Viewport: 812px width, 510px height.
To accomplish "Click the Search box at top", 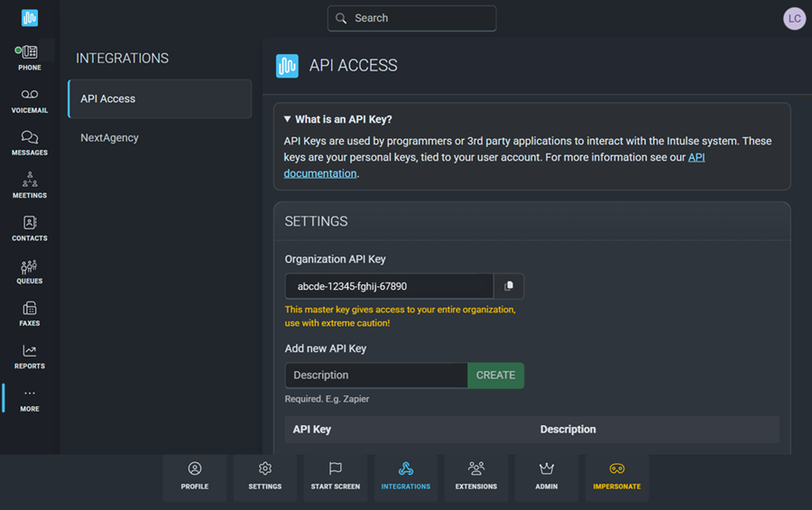I will (x=412, y=18).
